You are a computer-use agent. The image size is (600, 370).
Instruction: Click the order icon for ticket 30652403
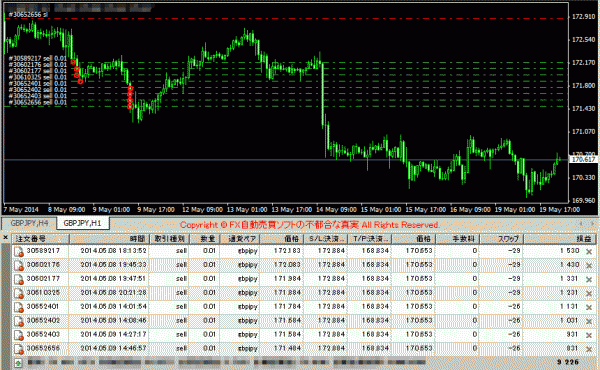pyautogui.click(x=19, y=335)
